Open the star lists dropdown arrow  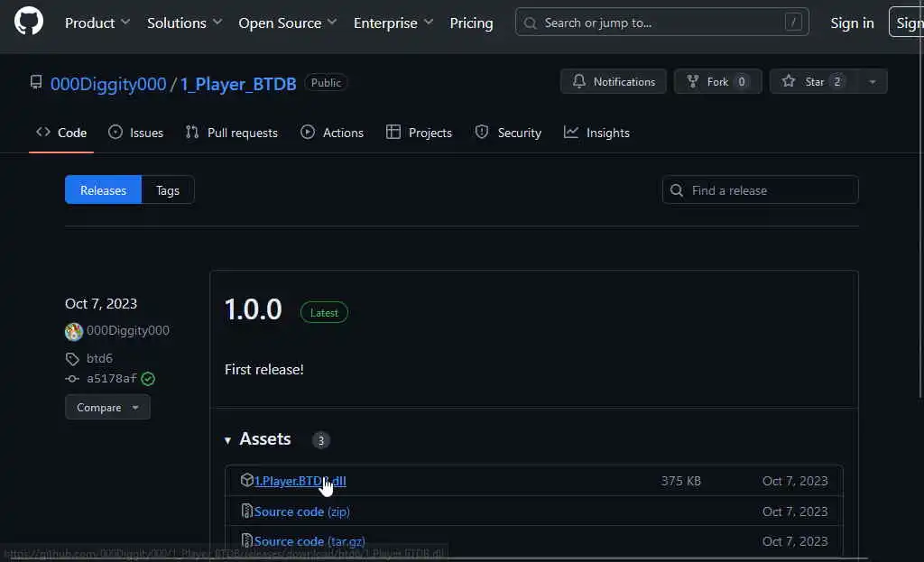coord(873,81)
